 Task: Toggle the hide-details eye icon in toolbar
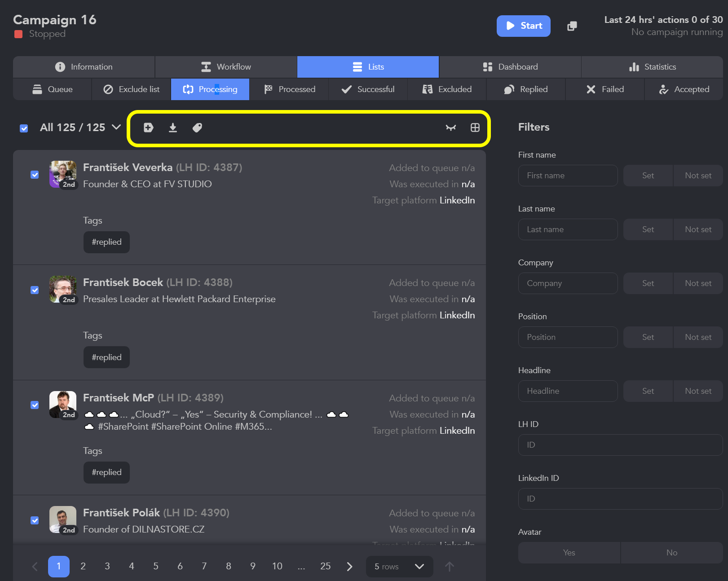coord(450,128)
